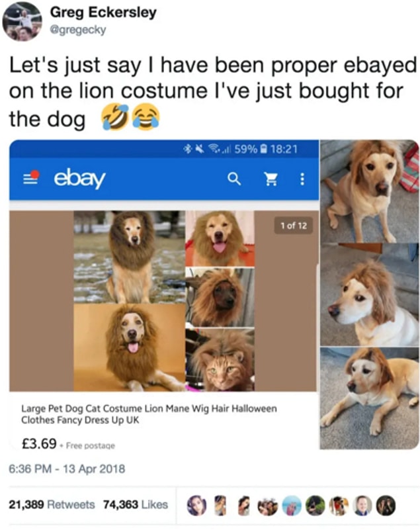Image resolution: width=420 pixels, height=532 pixels.
Task: View the 21,389 Retweets list
Action: tap(52, 504)
